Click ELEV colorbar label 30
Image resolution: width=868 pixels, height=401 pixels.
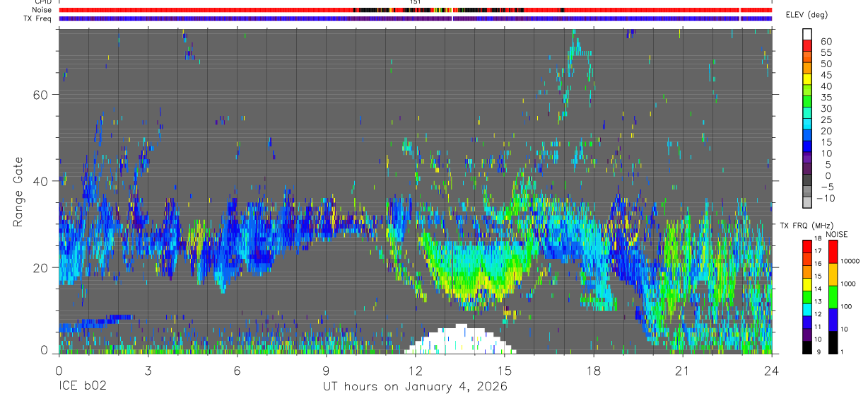pyautogui.click(x=826, y=109)
